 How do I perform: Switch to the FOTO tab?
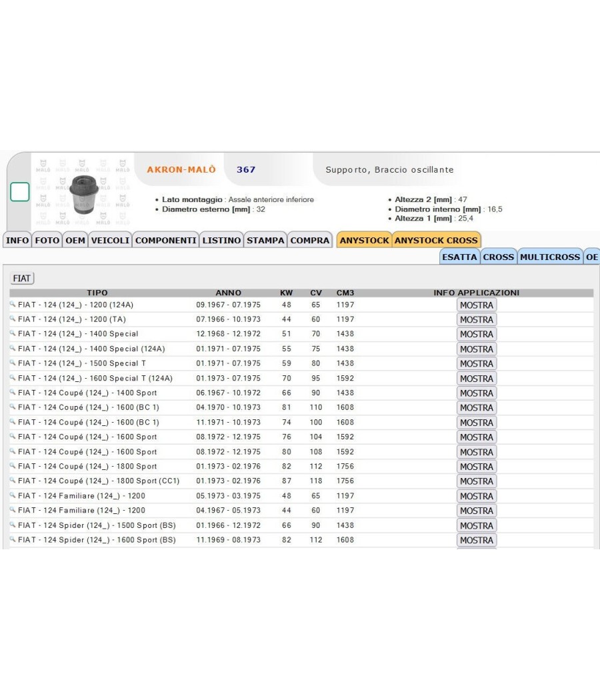tap(47, 240)
